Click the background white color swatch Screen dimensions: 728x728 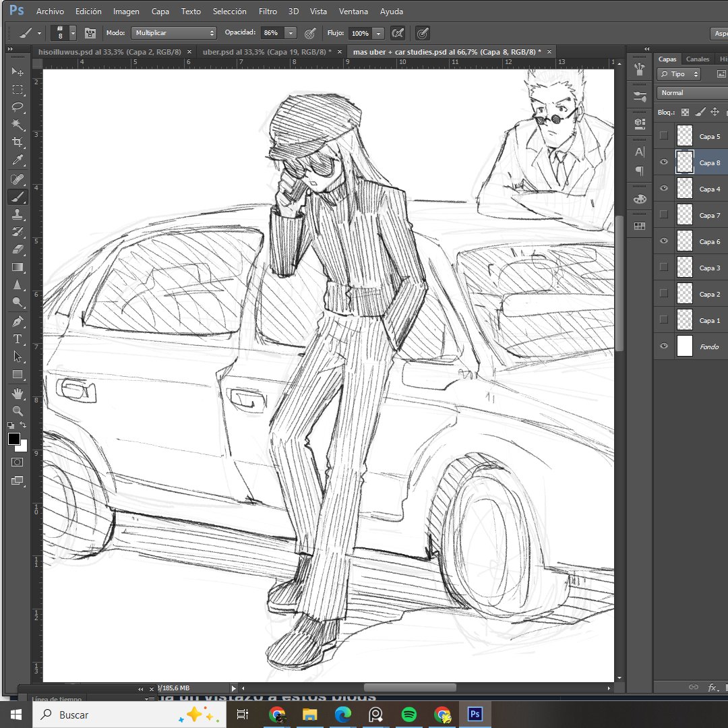[23, 447]
